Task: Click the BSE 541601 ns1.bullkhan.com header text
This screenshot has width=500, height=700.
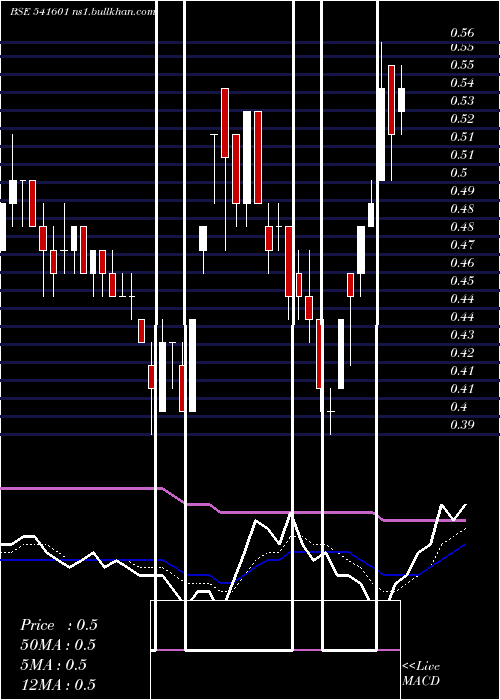Action: click(x=83, y=12)
